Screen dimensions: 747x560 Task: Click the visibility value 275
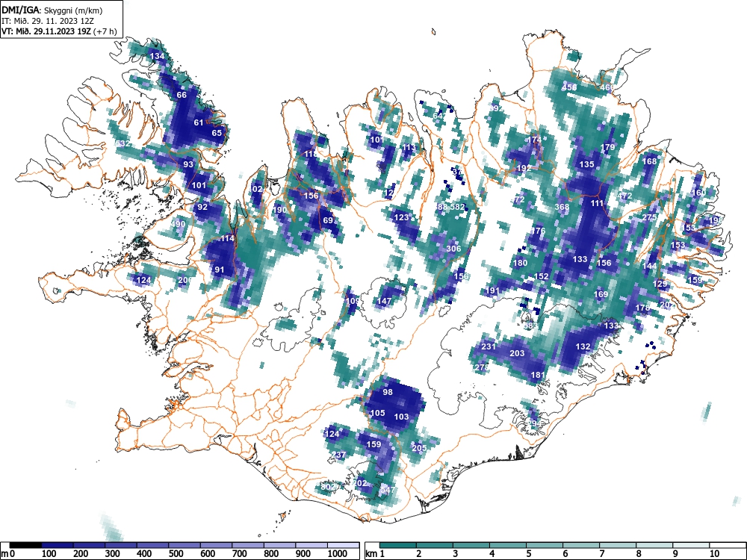click(649, 217)
